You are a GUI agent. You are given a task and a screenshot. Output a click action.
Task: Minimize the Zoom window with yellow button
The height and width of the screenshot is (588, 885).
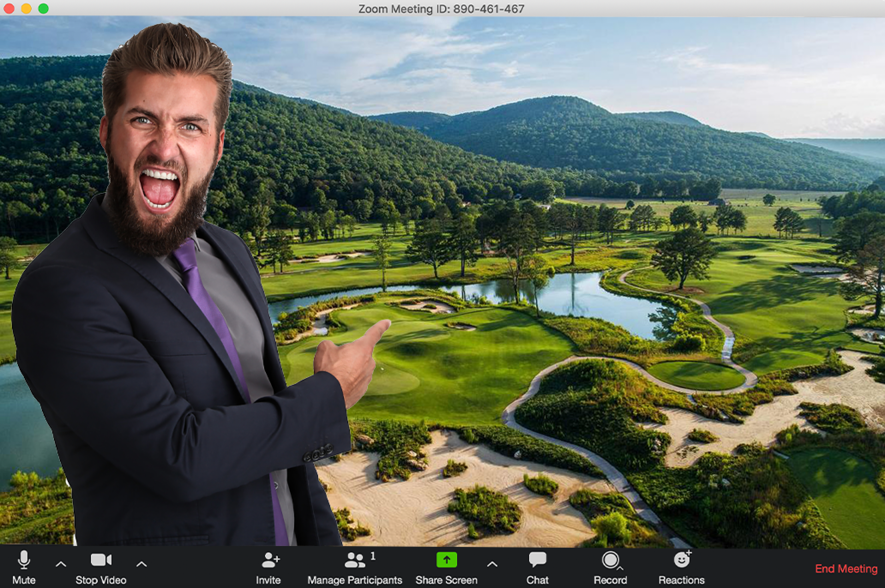click(27, 9)
